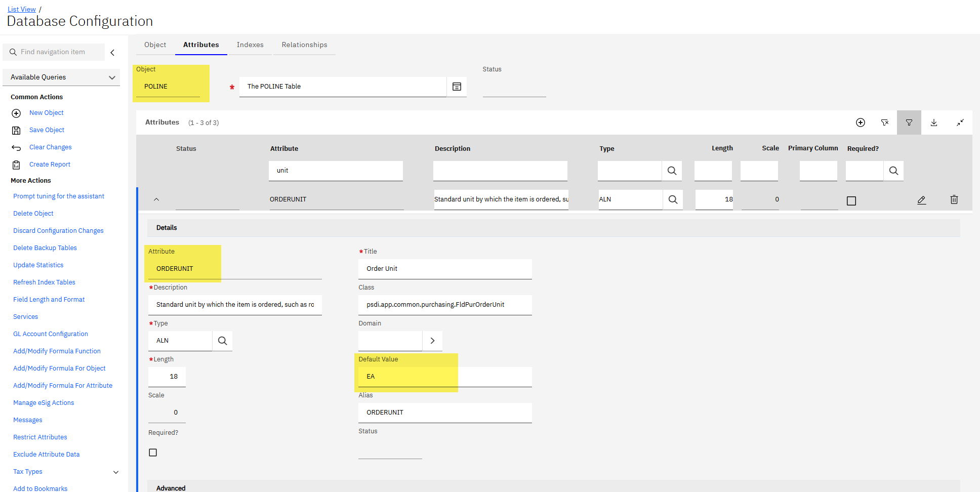Click the add new attribute row icon
Image resolution: width=980 pixels, height=492 pixels.
pos(860,122)
